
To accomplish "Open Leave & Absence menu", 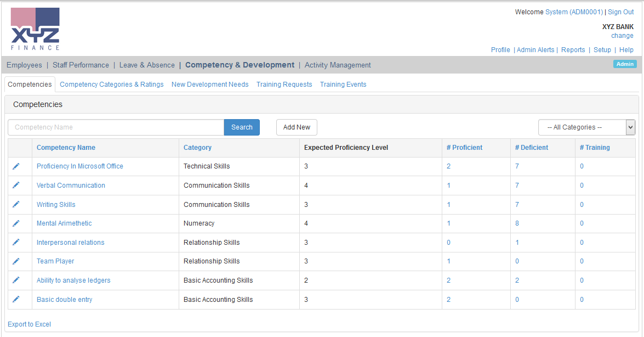I will click(147, 65).
